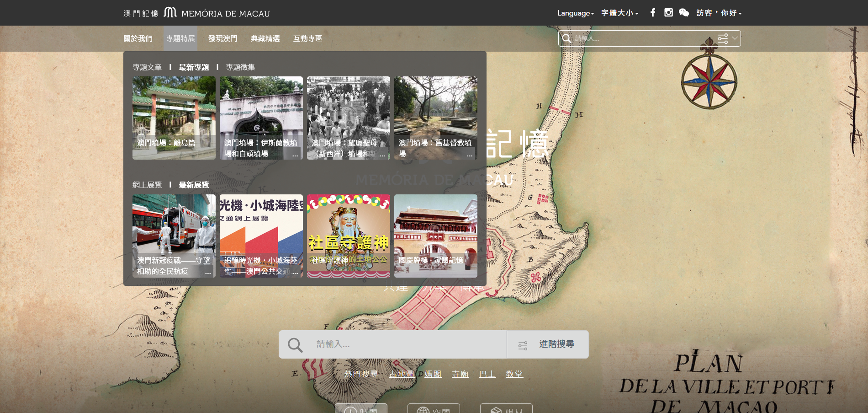
Task: Select 專題文章 submenu heading
Action: (x=147, y=67)
